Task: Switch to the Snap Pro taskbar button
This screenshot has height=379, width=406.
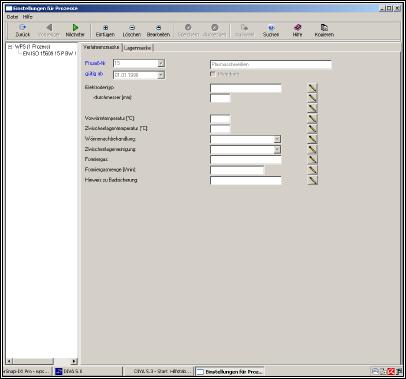Action: pyautogui.click(x=27, y=371)
